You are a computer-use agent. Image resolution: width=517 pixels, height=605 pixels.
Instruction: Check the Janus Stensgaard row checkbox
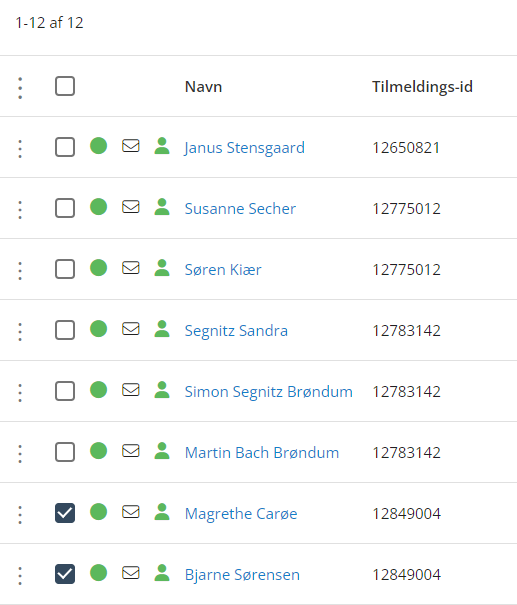[65, 147]
